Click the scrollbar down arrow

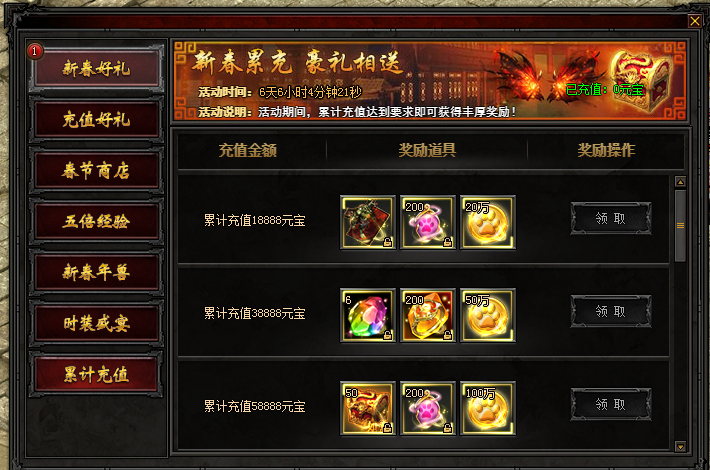click(680, 446)
